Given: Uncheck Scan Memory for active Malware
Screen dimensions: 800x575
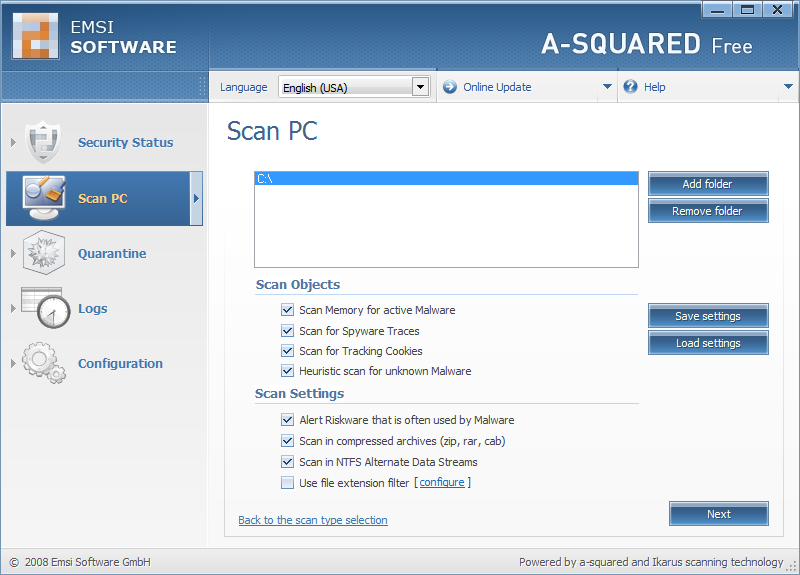Looking at the screenshot, I should coord(287,310).
